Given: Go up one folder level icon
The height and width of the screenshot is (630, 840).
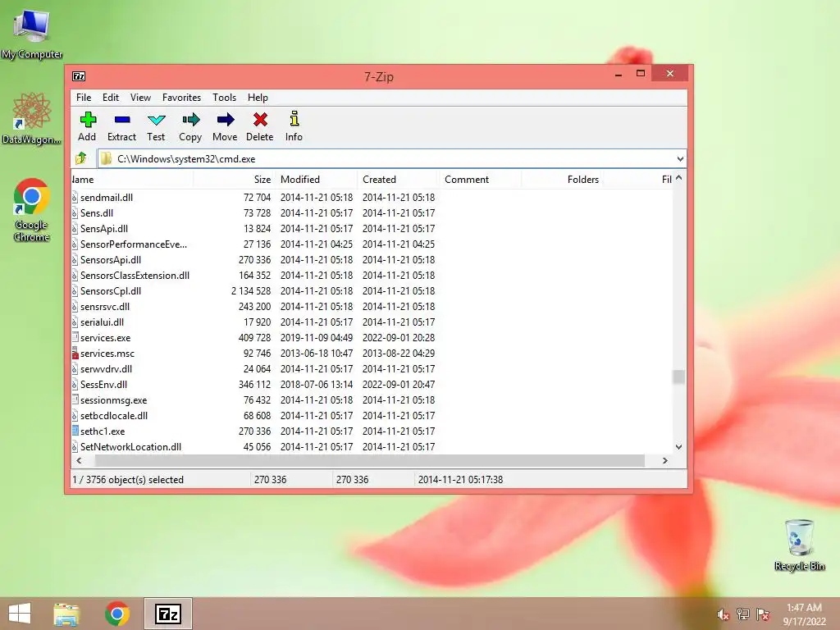Looking at the screenshot, I should [81, 158].
